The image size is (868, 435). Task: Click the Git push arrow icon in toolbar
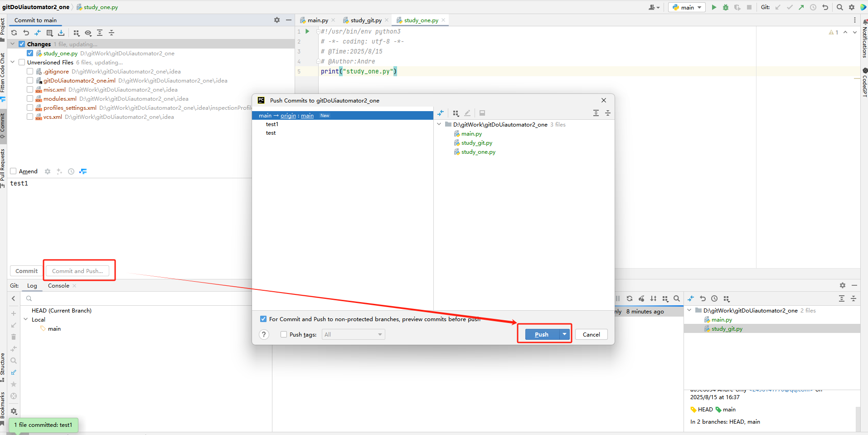click(x=802, y=7)
